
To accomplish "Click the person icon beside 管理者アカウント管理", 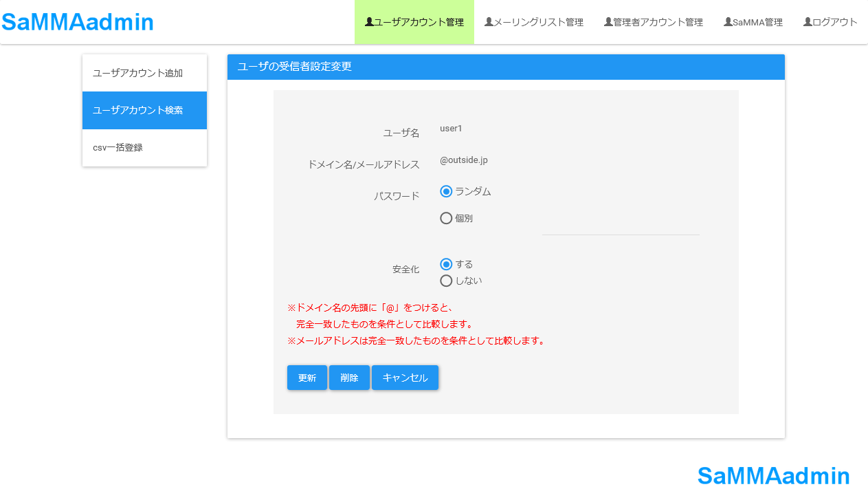I will 608,22.
